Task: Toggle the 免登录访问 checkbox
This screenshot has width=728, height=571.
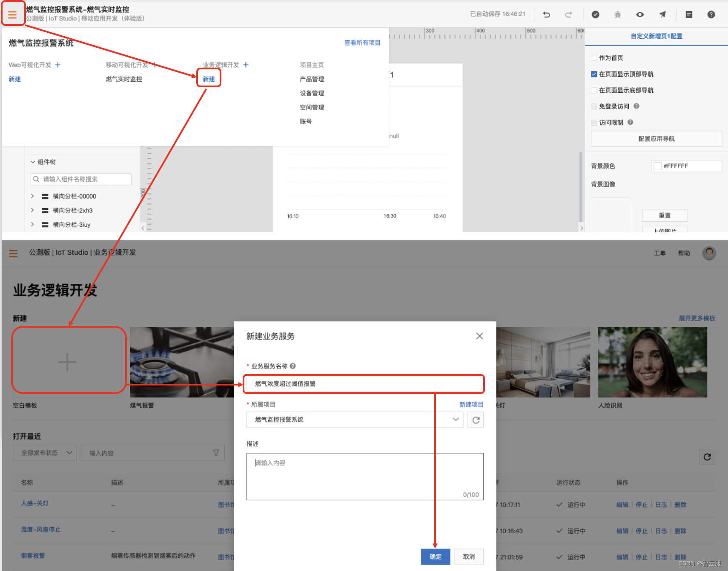Action: (594, 106)
